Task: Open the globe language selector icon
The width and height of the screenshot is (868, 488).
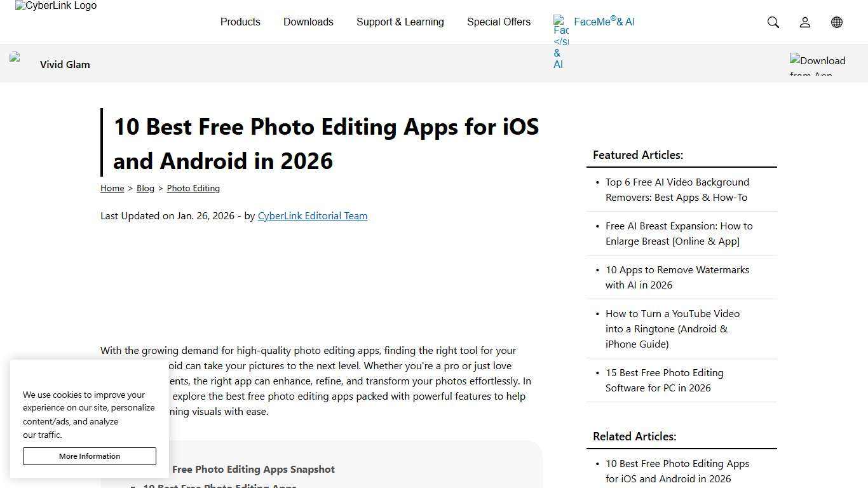Action: (836, 22)
